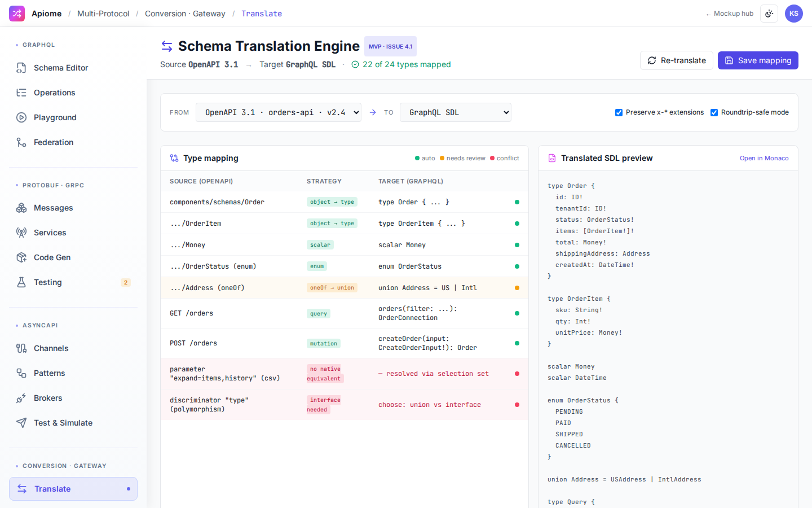Screen dimensions: 812x508
Task: Toggle the theme switch icon
Action: [x=769, y=14]
